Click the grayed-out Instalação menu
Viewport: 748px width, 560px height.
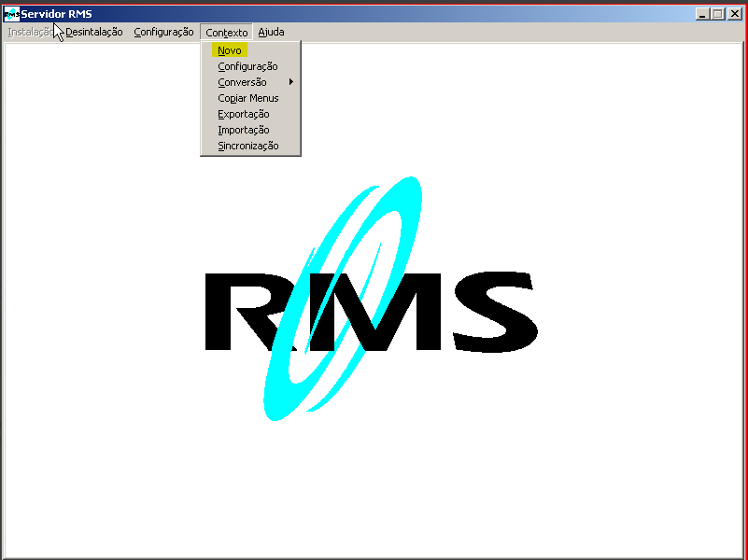click(x=30, y=32)
